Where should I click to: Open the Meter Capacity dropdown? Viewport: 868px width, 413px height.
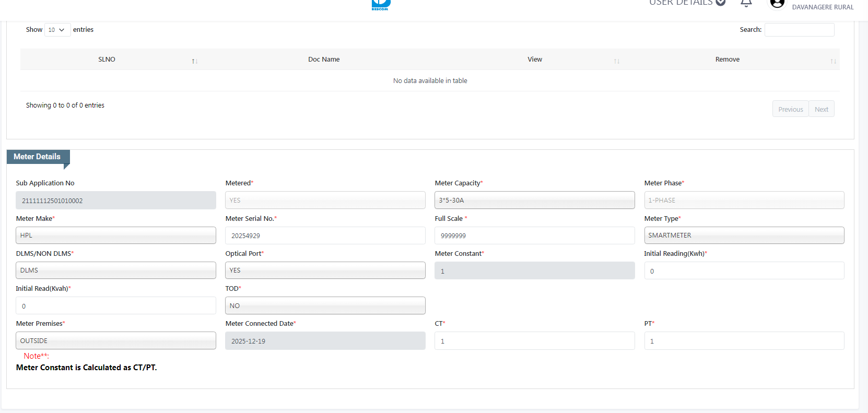tap(534, 200)
